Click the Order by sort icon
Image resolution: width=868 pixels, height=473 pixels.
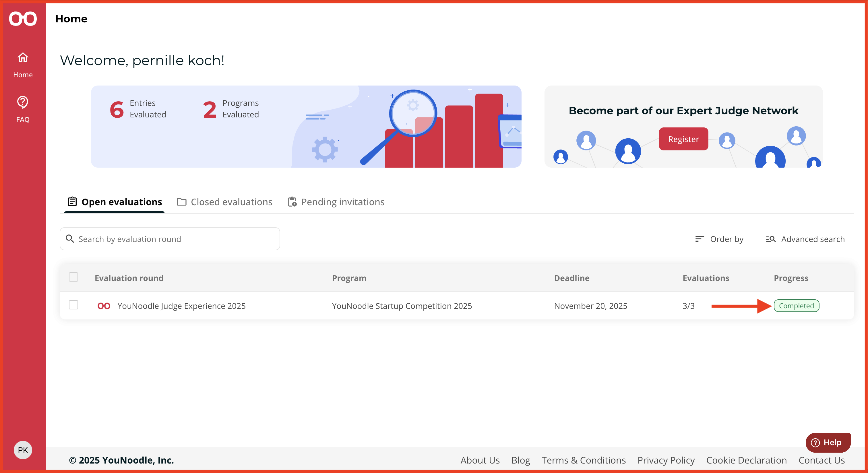tap(700, 239)
